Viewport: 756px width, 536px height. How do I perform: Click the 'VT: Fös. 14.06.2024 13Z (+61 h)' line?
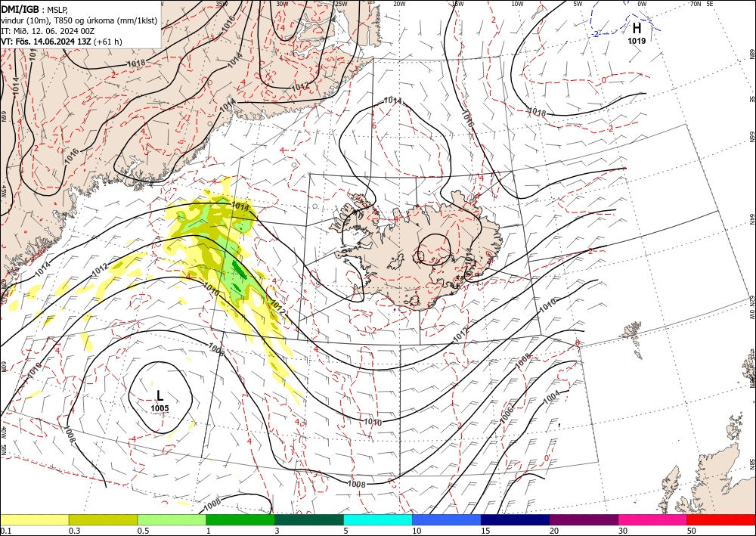[x=62, y=42]
